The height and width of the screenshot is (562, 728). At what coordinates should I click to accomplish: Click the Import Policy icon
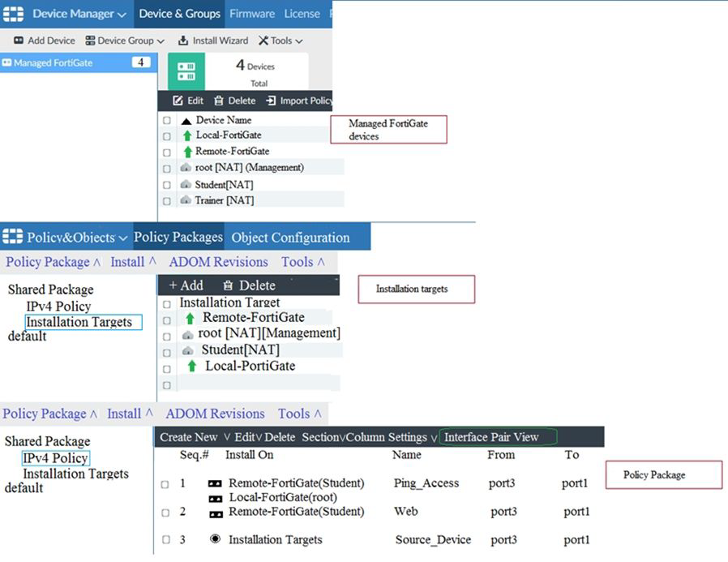tap(271, 101)
